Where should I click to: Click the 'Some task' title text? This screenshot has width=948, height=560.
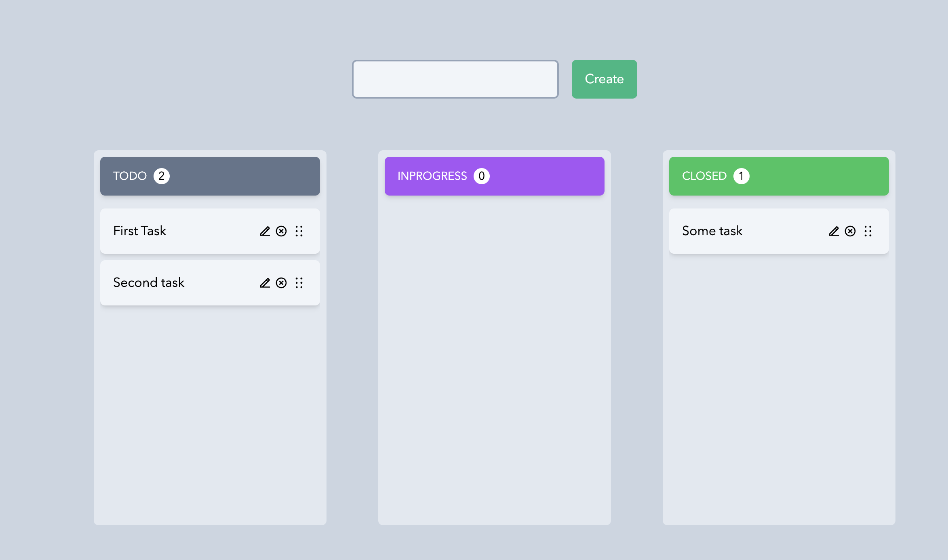pyautogui.click(x=712, y=231)
